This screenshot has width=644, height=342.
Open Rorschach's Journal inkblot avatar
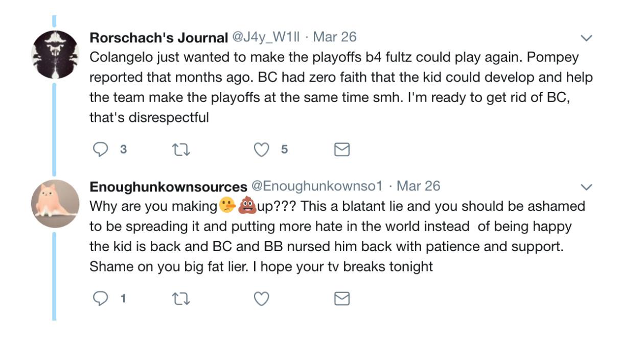pos(55,54)
